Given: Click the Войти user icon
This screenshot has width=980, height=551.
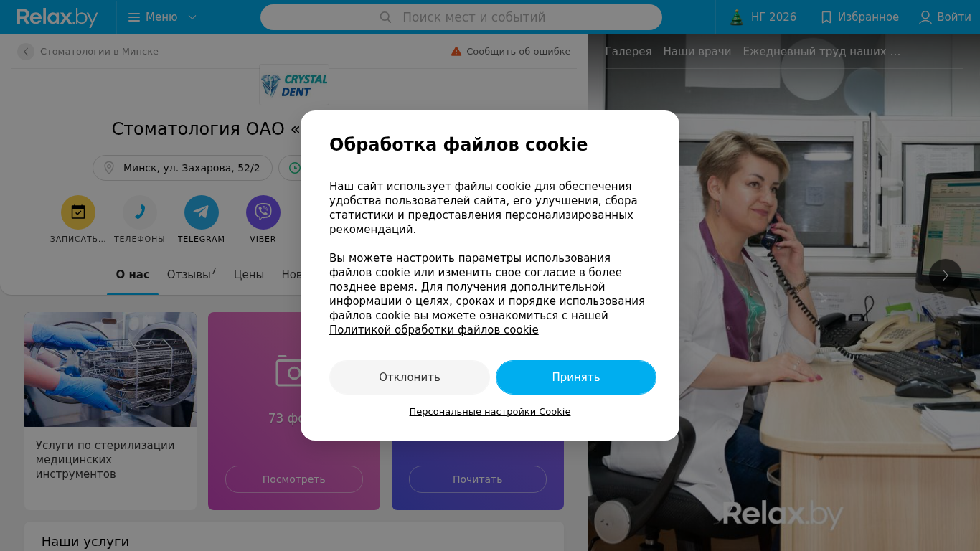Looking at the screenshot, I should pyautogui.click(x=925, y=17).
